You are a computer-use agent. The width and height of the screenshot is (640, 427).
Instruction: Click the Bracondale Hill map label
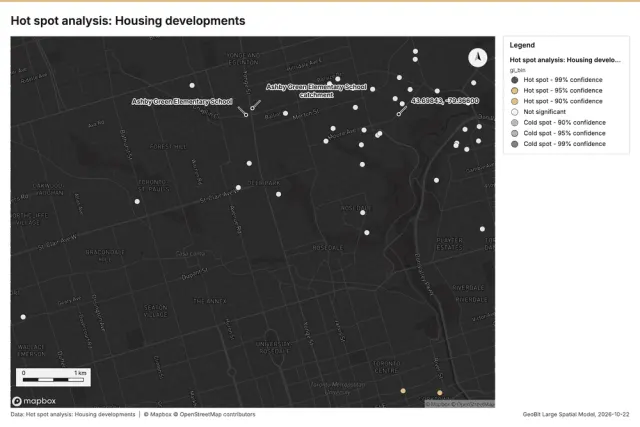click(x=104, y=256)
